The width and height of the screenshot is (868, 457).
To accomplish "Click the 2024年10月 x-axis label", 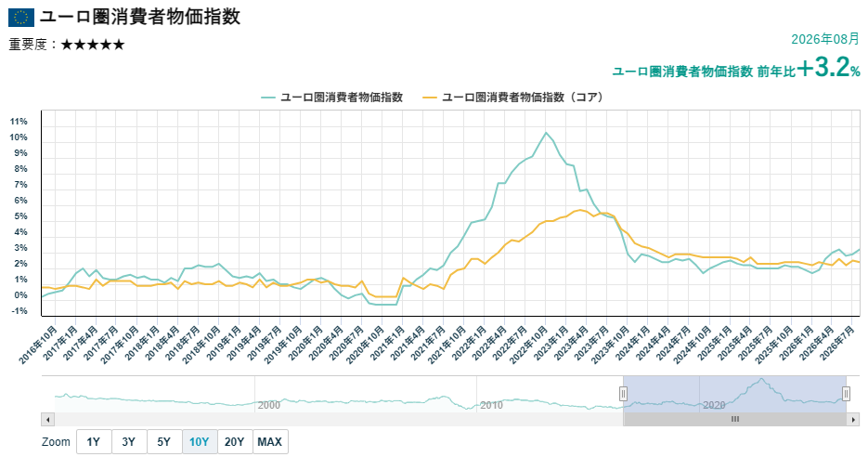I will click(x=693, y=345).
